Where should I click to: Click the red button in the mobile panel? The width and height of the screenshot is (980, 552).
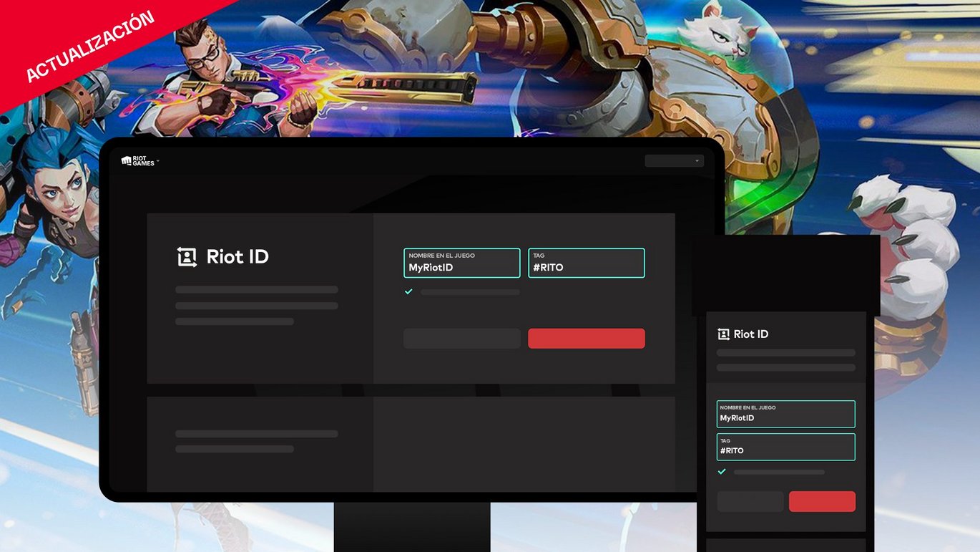click(x=822, y=501)
